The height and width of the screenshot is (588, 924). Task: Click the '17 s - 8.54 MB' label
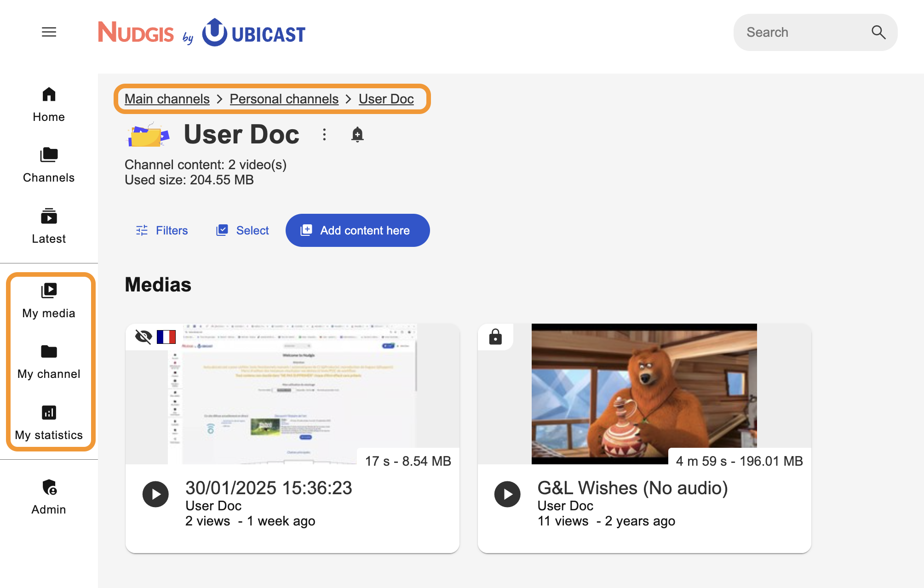coord(408,461)
